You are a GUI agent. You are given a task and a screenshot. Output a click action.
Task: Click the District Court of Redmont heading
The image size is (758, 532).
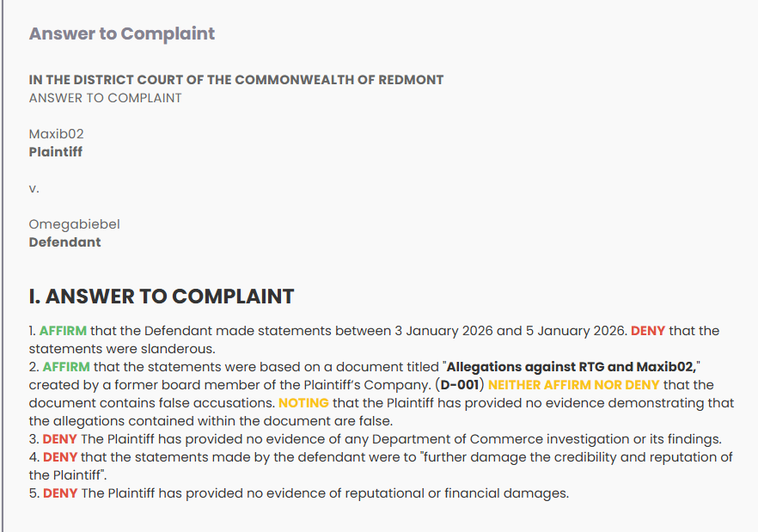pyautogui.click(x=236, y=80)
